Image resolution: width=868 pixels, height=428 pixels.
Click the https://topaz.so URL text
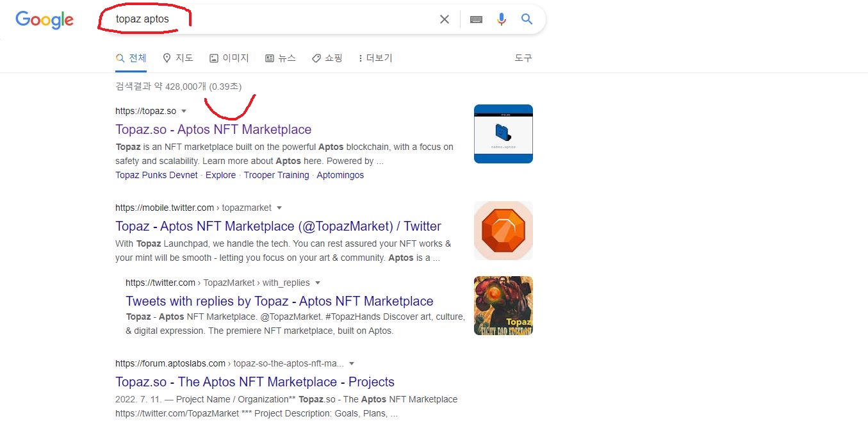145,111
